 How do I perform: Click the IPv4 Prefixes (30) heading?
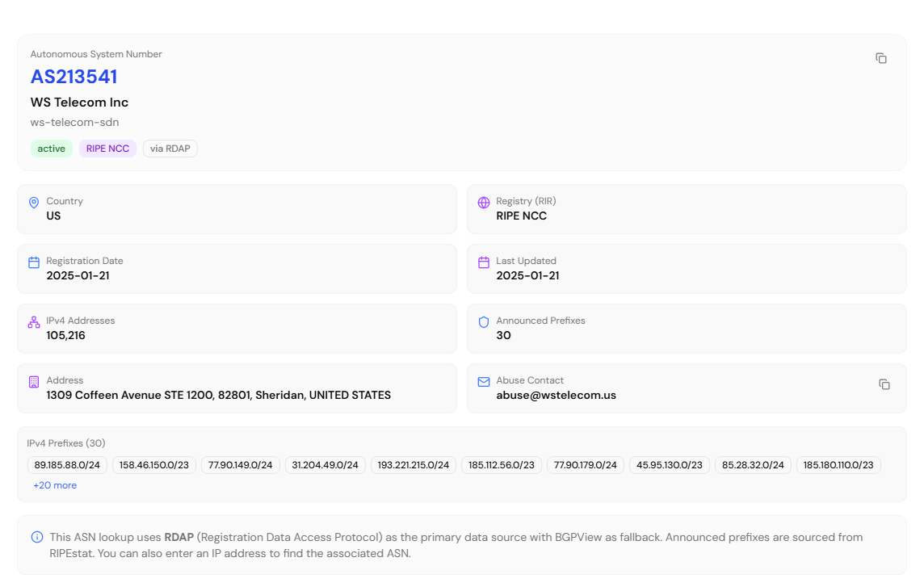66,443
